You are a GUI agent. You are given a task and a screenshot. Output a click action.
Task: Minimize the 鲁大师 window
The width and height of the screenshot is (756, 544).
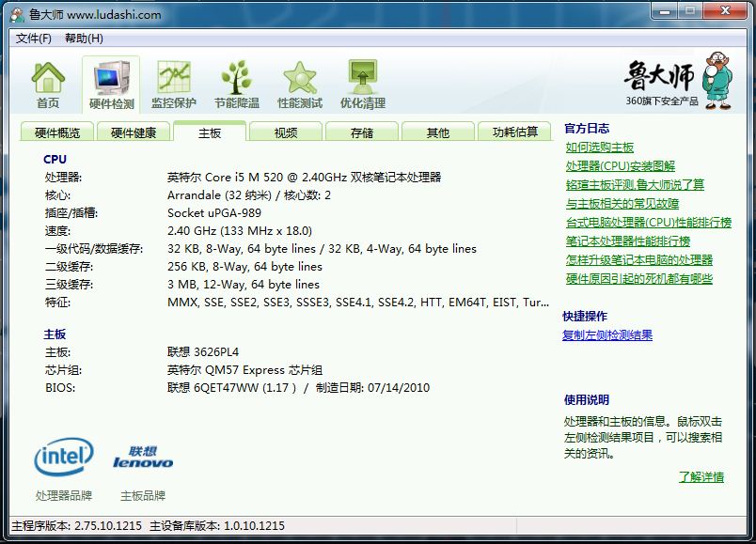(665, 11)
